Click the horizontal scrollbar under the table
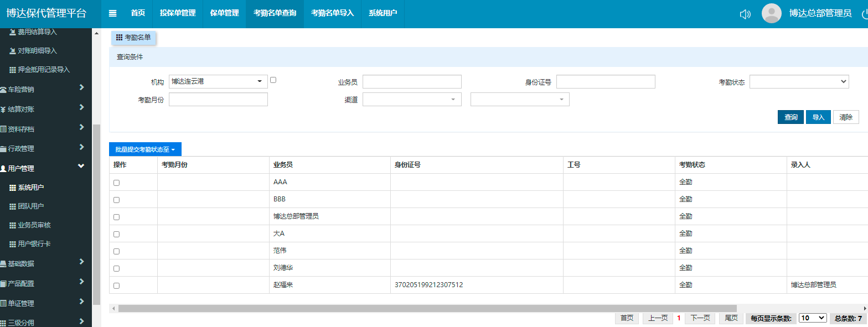This screenshot has width=868, height=327. pos(426,308)
